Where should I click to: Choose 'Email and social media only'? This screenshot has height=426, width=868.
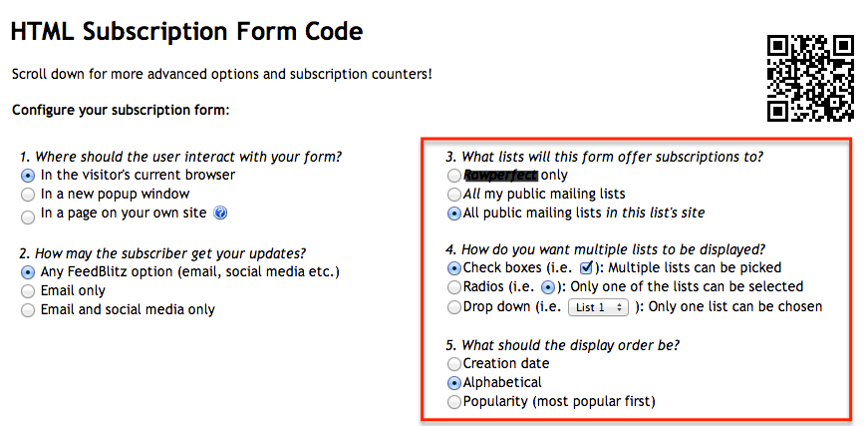tap(28, 309)
